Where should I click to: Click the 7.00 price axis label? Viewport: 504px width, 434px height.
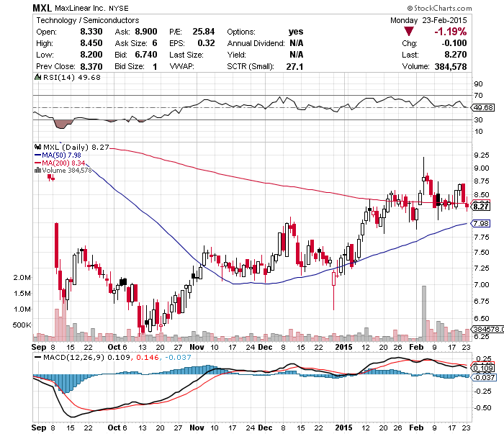click(482, 285)
